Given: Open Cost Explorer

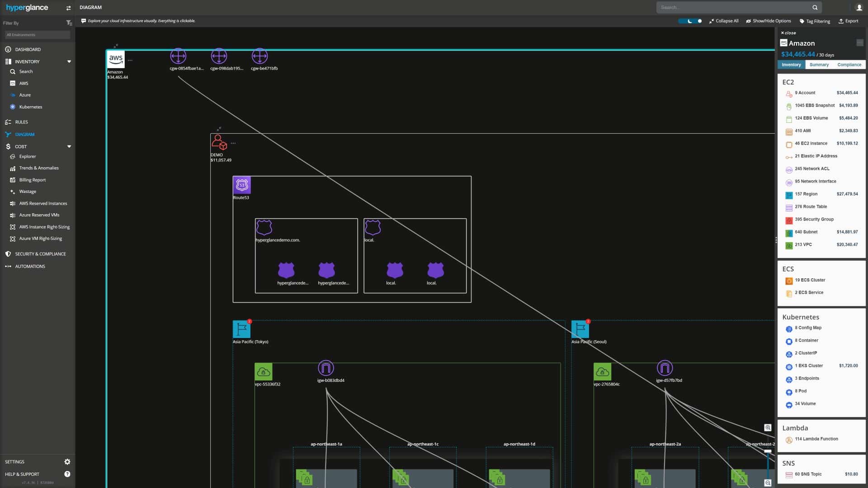Looking at the screenshot, I should tap(27, 156).
